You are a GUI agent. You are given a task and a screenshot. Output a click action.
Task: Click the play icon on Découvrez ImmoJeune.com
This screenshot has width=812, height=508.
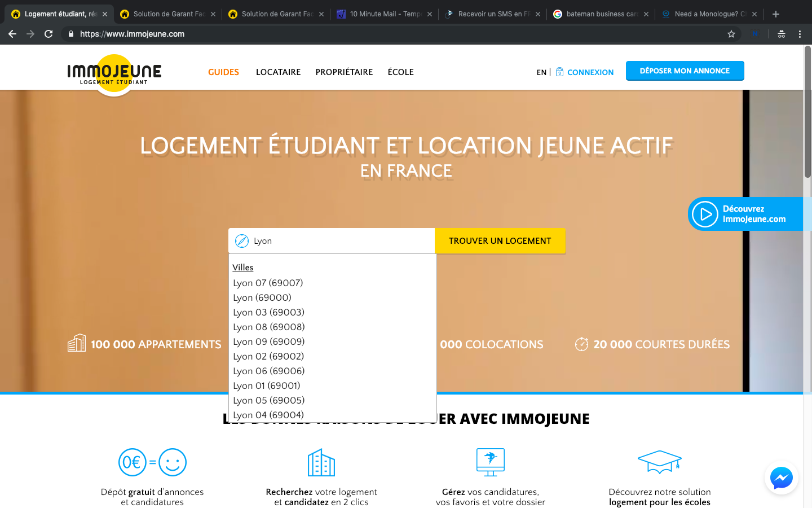[x=705, y=214]
